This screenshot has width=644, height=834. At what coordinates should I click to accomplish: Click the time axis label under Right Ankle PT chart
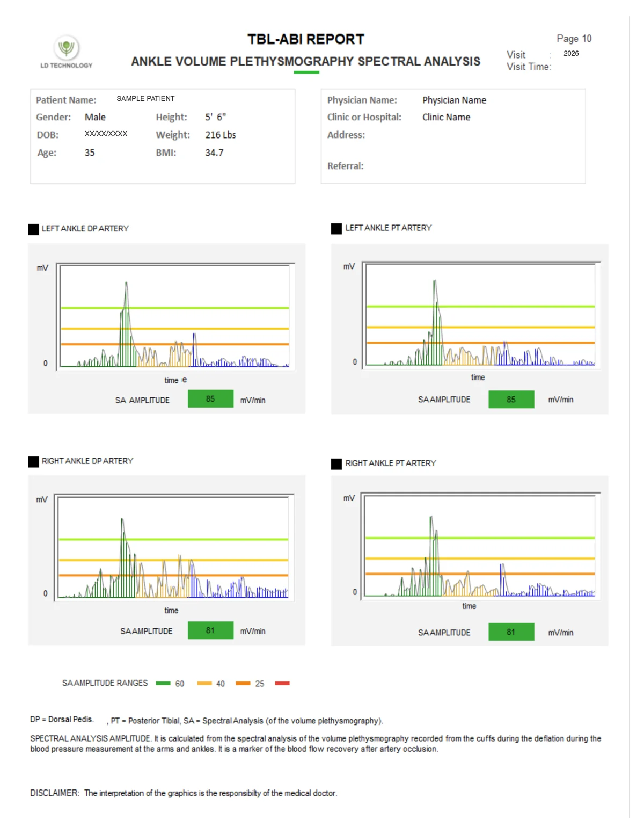click(x=469, y=606)
